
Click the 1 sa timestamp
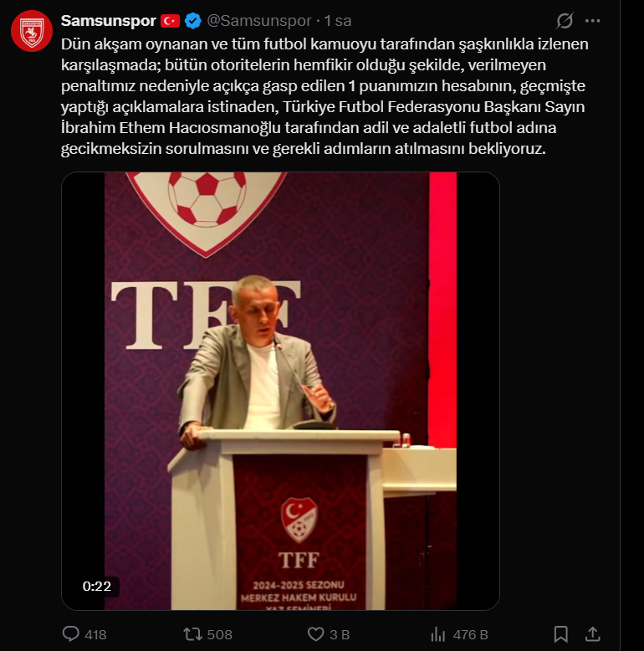coord(338,21)
